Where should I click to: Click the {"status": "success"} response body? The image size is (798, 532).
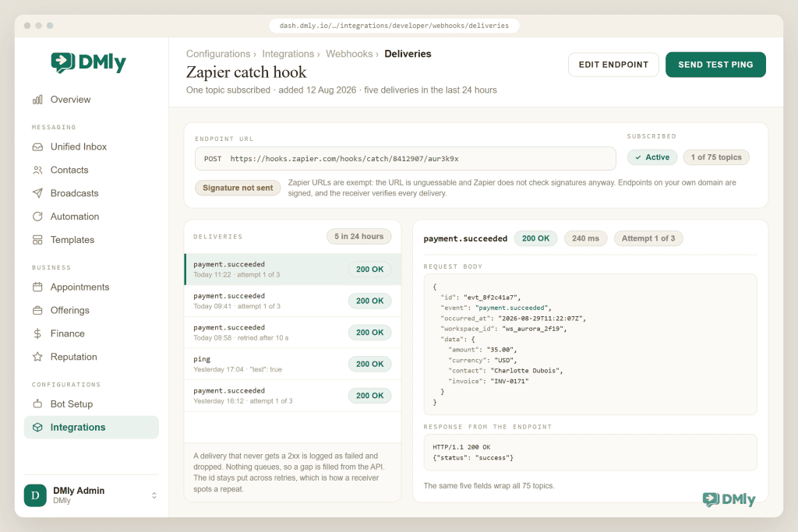pyautogui.click(x=473, y=458)
